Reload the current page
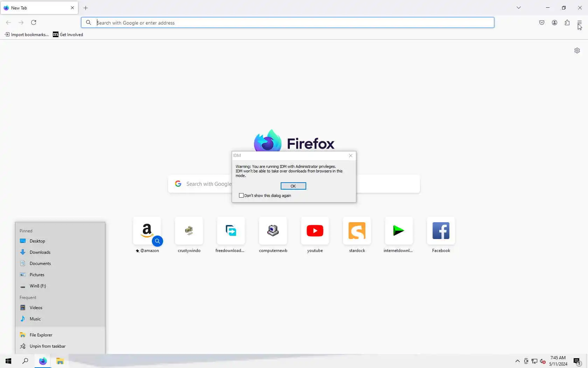Image resolution: width=588 pixels, height=368 pixels. pos(34,22)
